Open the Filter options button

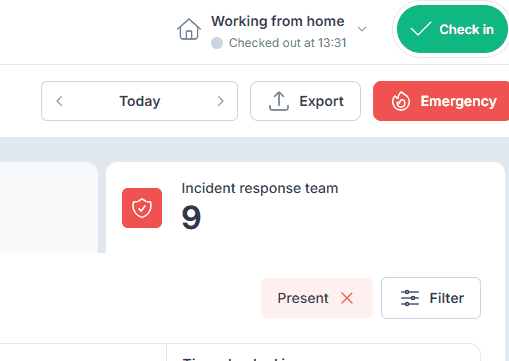click(431, 298)
